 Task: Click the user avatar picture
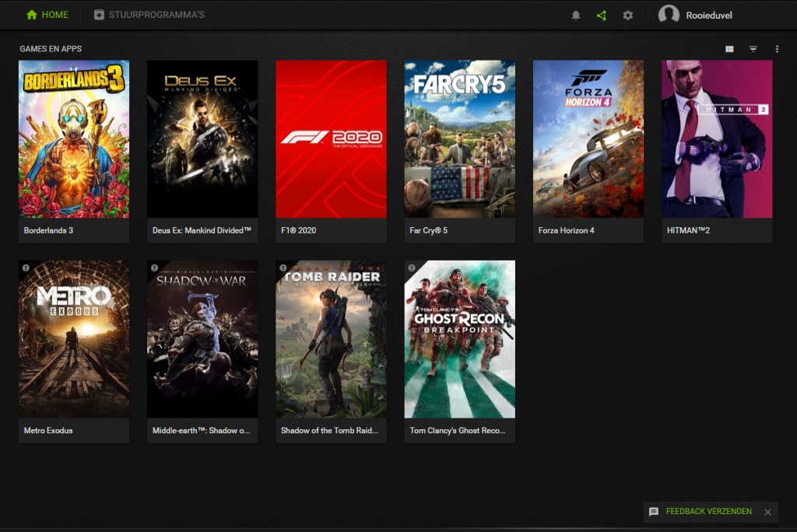pos(669,14)
